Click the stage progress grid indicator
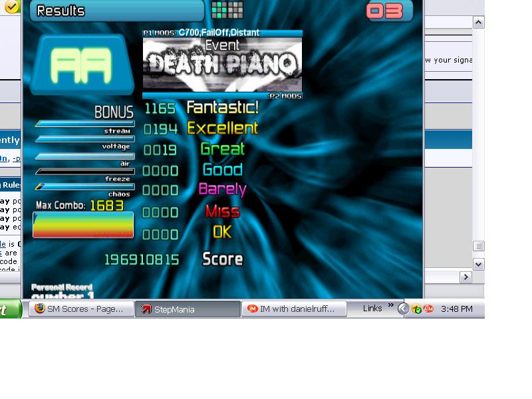Screen dimensions: 532x399 click(227, 10)
